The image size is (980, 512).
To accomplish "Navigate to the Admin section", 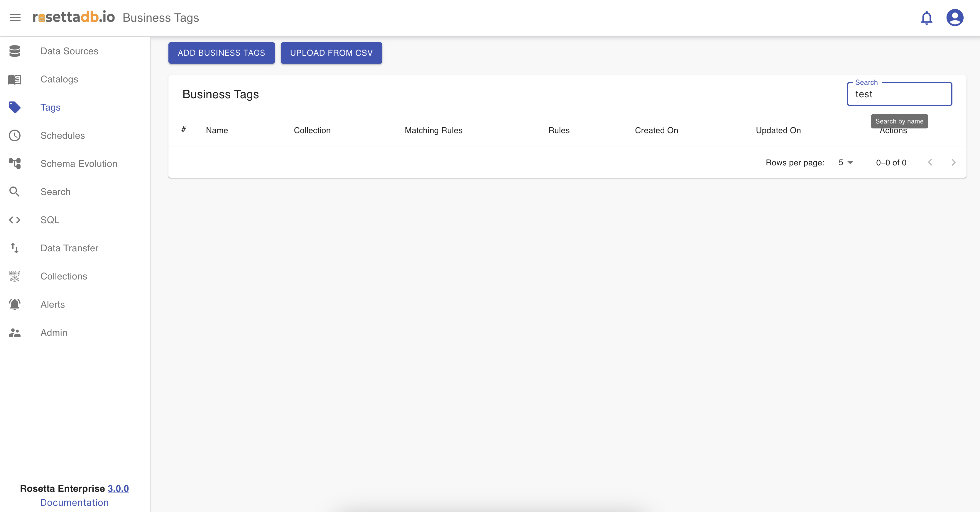I will 54,332.
